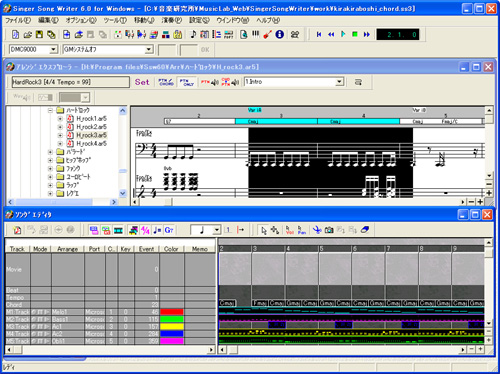Open the File menu
This screenshot has height=374, width=500.
click(x=18, y=20)
